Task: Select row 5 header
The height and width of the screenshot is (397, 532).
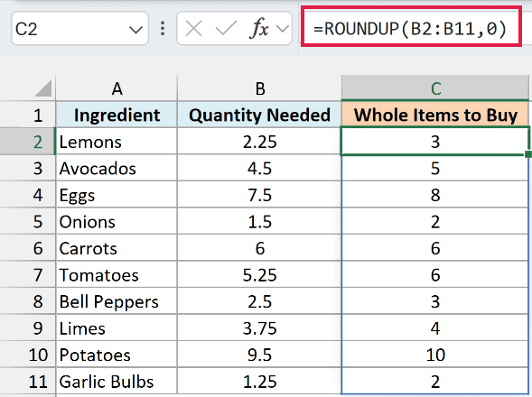Action: pos(28,221)
